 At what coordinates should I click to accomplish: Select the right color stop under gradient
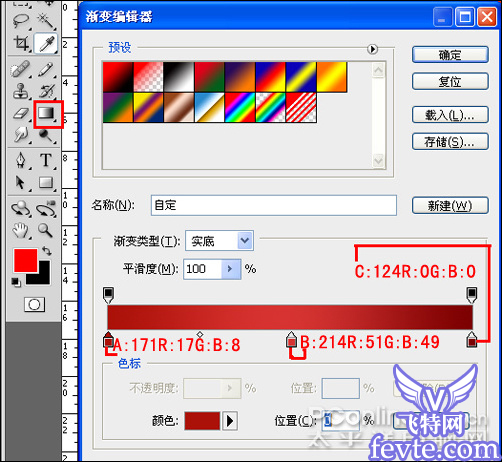[471, 339]
